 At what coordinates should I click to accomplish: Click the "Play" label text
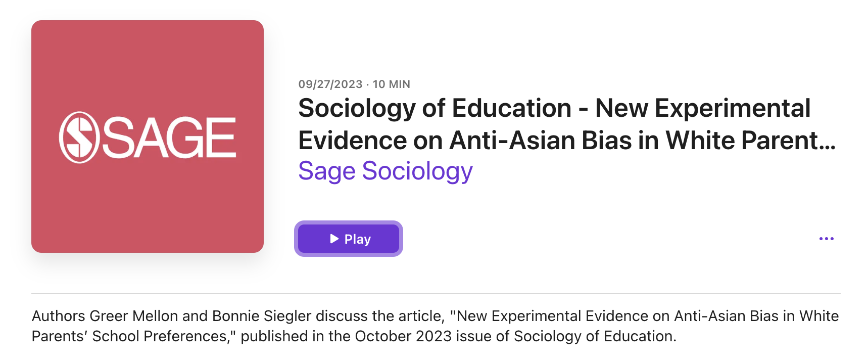(x=358, y=239)
